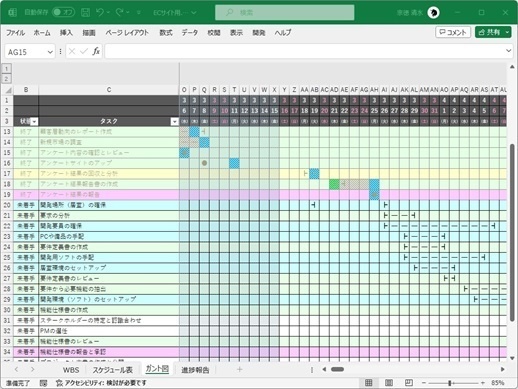Click the accessibility status message
Viewport: 518px width, 389px height.
(x=101, y=383)
